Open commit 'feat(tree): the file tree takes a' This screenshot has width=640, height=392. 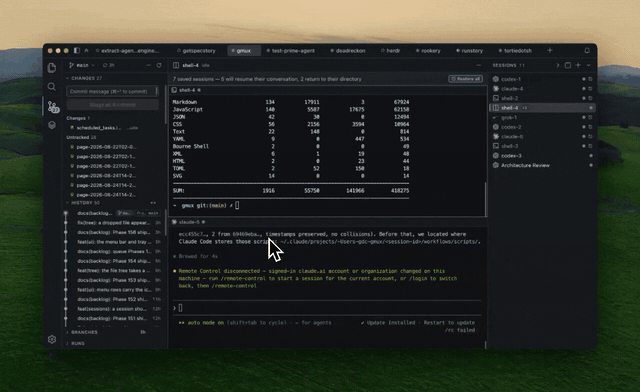(114, 271)
